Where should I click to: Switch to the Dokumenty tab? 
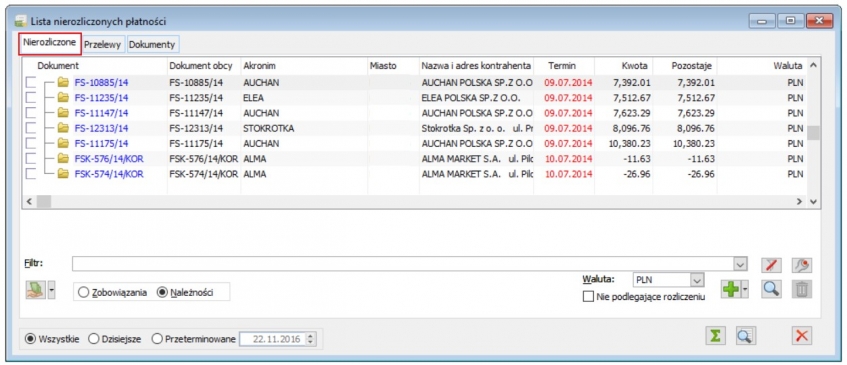pos(152,45)
